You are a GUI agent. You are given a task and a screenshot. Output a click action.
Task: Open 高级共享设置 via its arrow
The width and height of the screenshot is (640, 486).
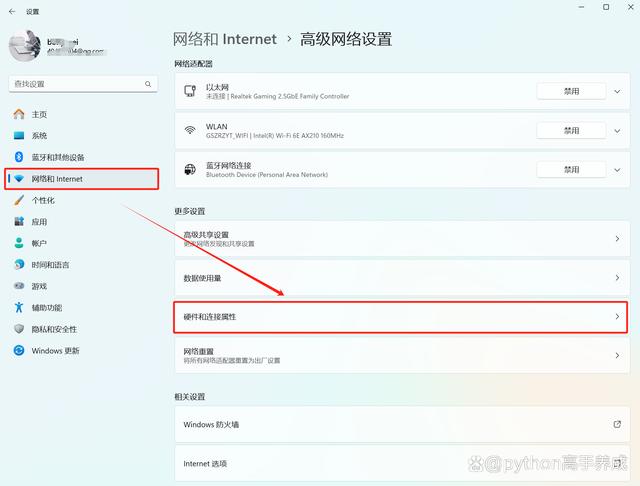pyautogui.click(x=617, y=239)
